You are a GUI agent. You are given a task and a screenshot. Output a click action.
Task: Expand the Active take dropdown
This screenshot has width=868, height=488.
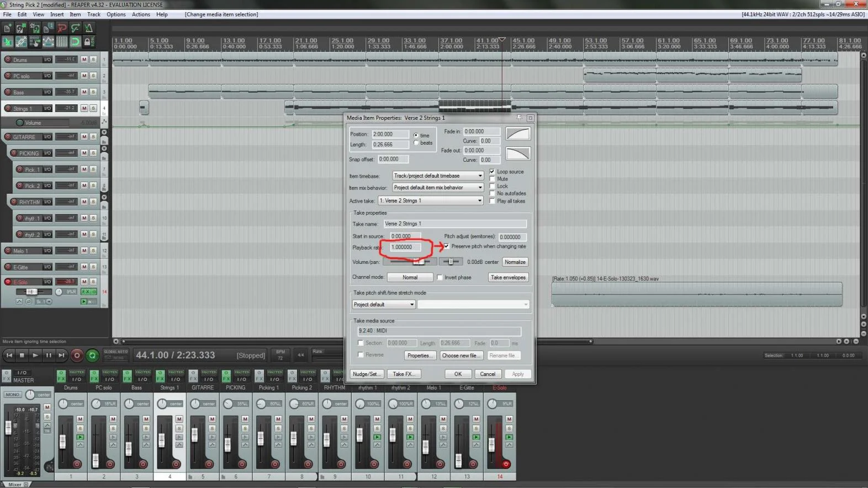click(x=430, y=201)
